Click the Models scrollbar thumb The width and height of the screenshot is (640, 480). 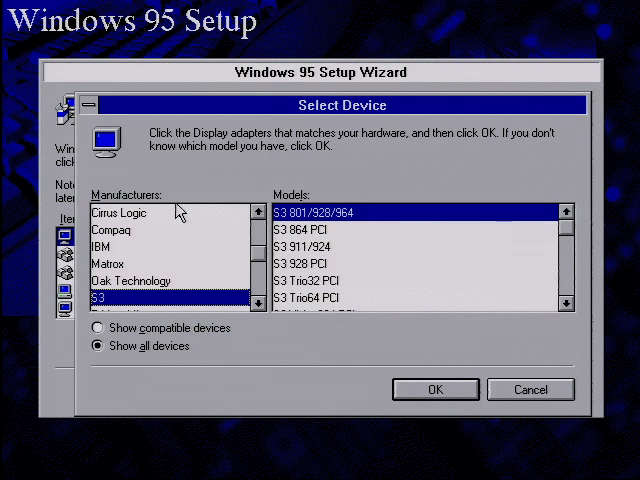(x=567, y=228)
